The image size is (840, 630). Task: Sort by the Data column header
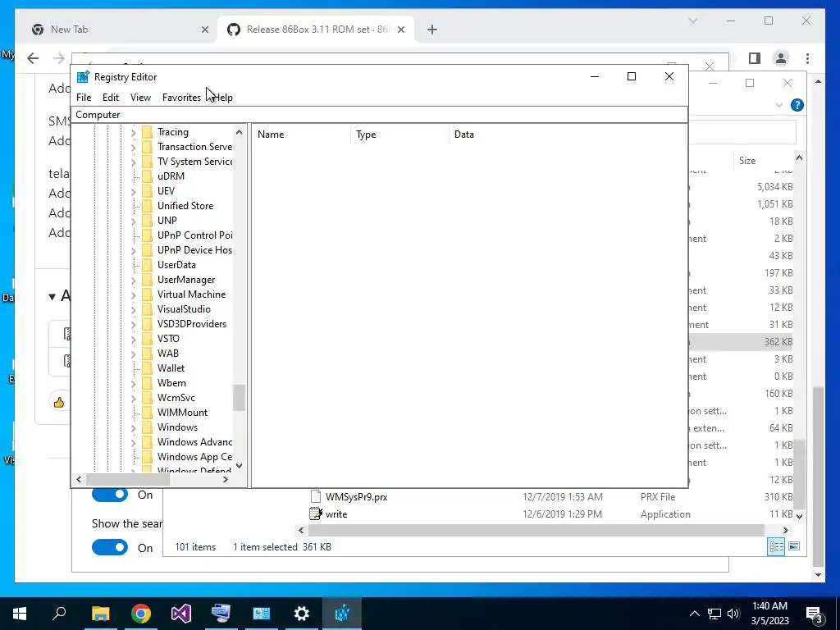(x=567, y=135)
